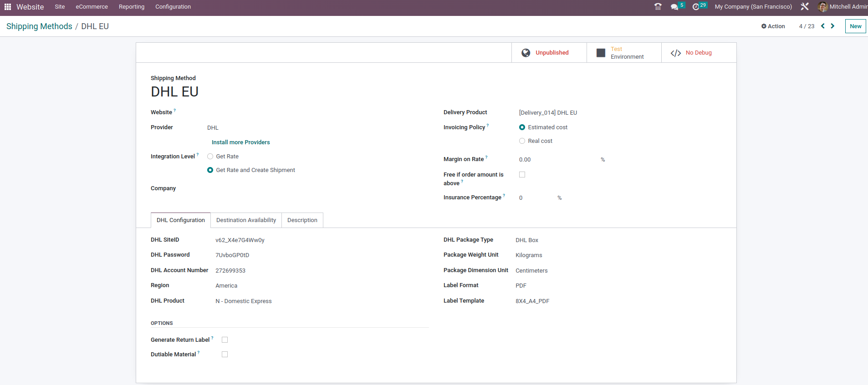Edit the DHL EU shipping method name

[x=175, y=92]
